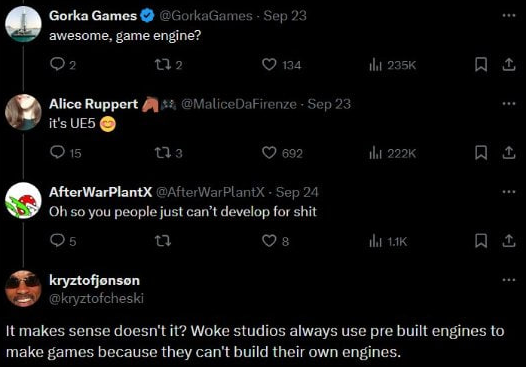Open the @MaliceDaFirenze profile handle
The image size is (526, 367).
tap(239, 104)
